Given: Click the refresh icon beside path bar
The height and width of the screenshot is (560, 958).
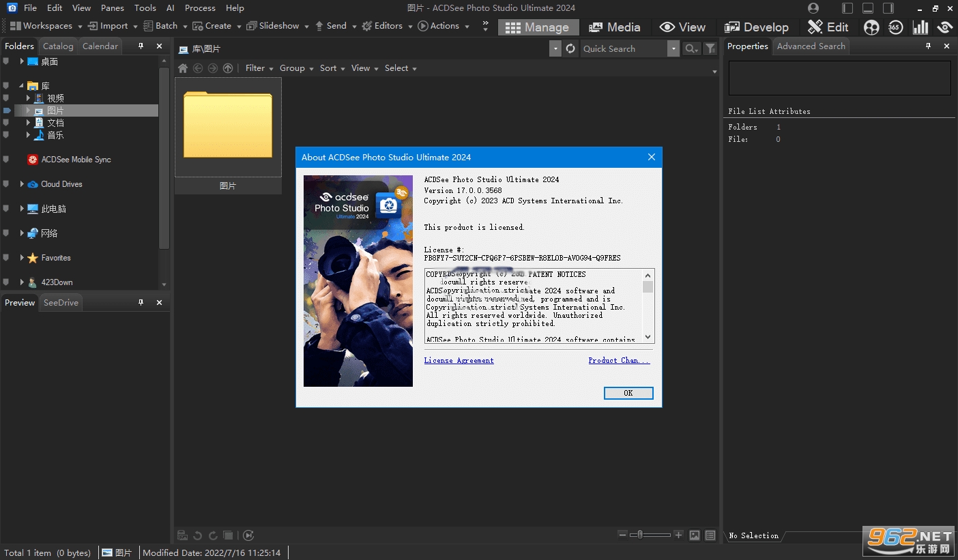Looking at the screenshot, I should pos(571,48).
